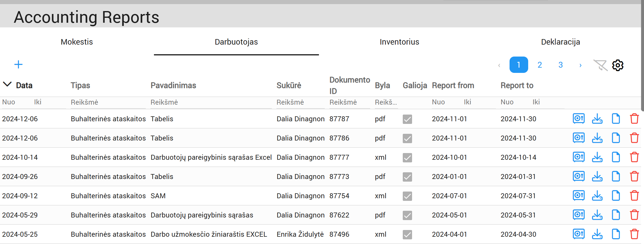Delete the SAM report row
This screenshot has height=244, width=644.
pyautogui.click(x=634, y=196)
